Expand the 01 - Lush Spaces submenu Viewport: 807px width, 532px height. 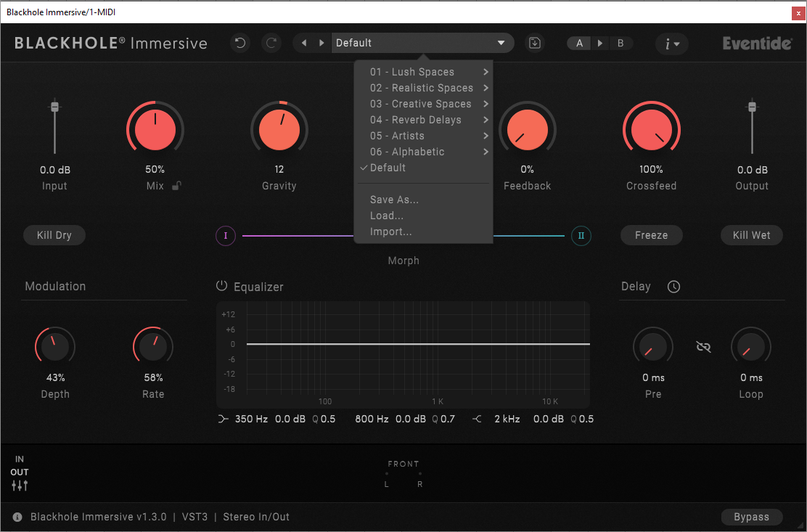424,72
